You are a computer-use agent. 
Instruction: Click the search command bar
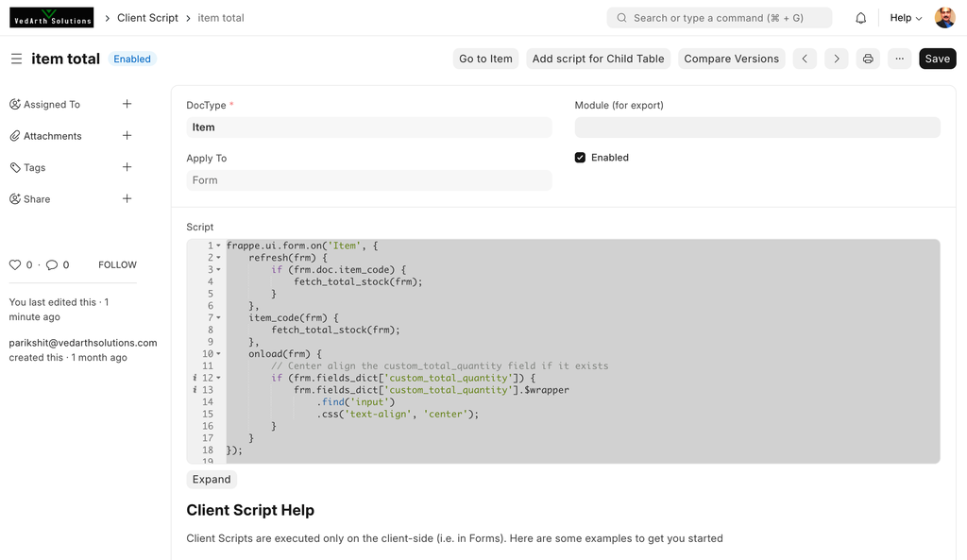[720, 18]
